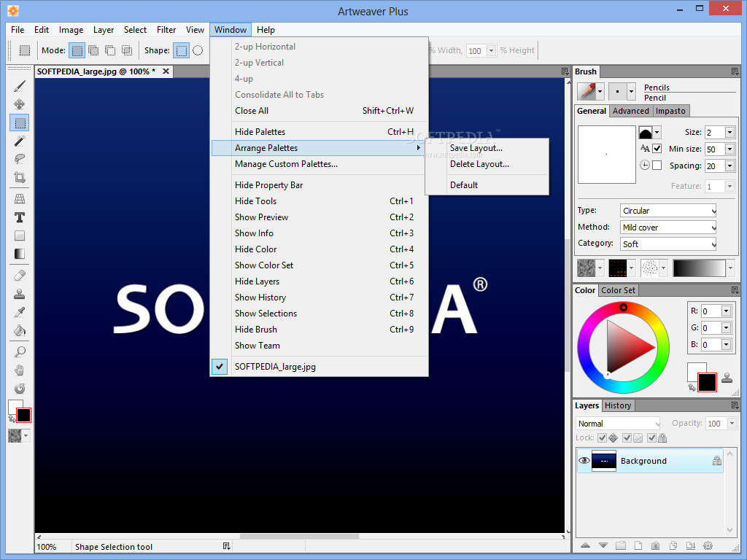
Task: Create a new layer in Layers panel
Action: [x=638, y=545]
